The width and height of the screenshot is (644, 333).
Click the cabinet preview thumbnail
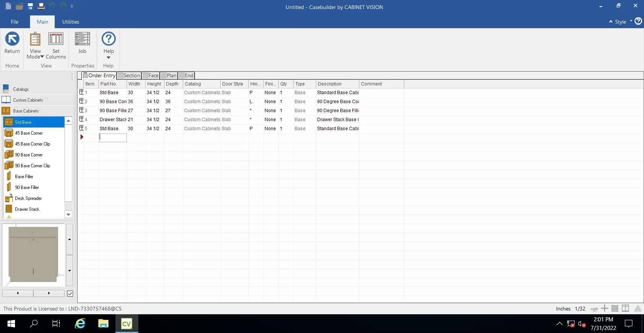[x=33, y=255]
